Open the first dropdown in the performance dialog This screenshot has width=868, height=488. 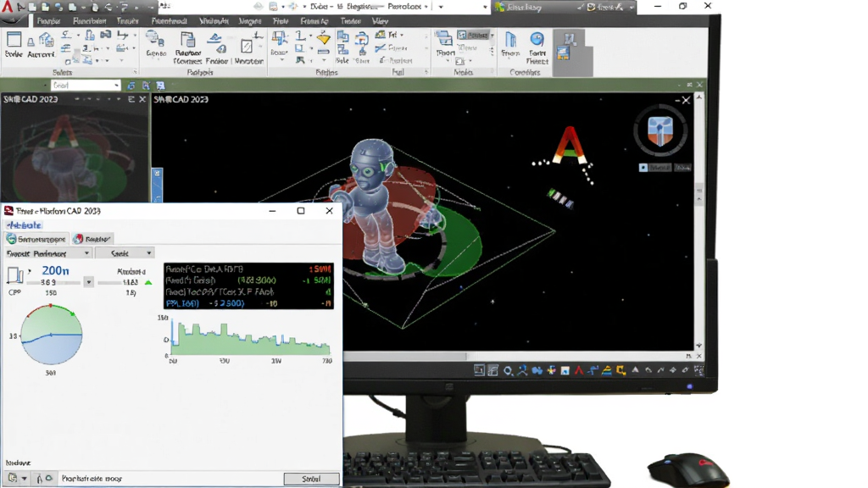47,253
